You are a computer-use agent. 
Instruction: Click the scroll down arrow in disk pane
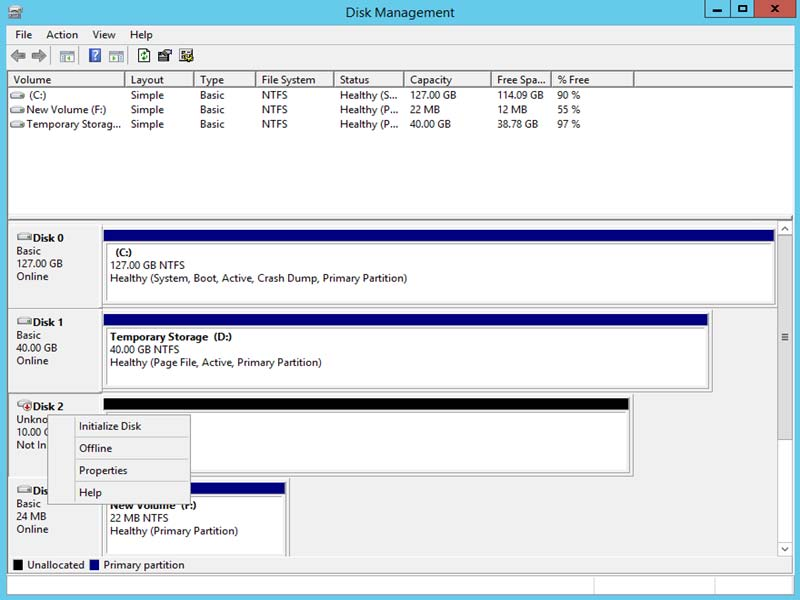785,548
